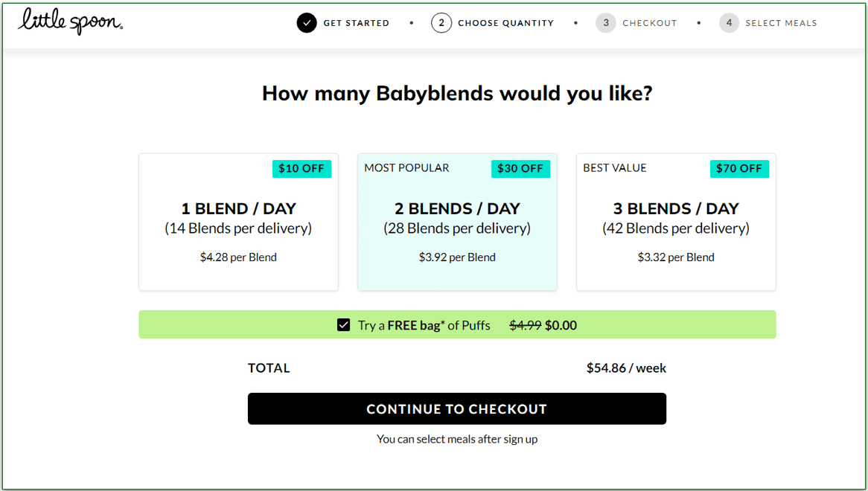Screen dimensions: 868x491
Task: Click Continue to Checkout
Action: pyautogui.click(x=457, y=408)
